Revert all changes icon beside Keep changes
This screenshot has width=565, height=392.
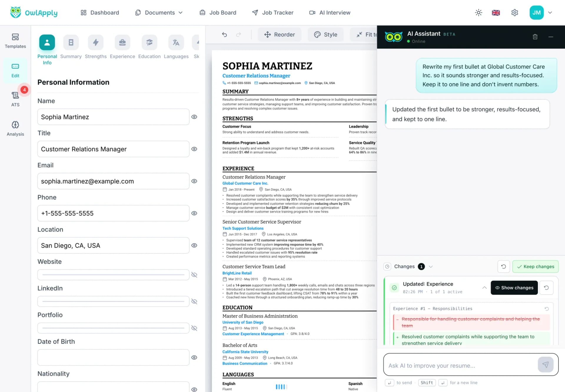pyautogui.click(x=503, y=266)
